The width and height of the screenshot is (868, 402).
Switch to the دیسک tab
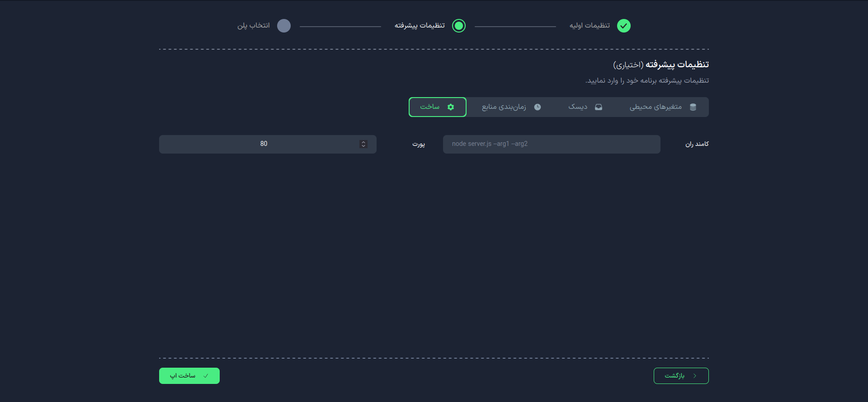(585, 107)
